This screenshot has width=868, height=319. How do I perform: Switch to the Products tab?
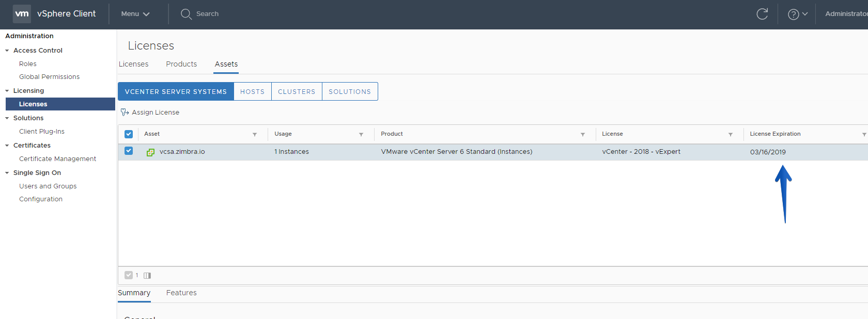pyautogui.click(x=181, y=64)
